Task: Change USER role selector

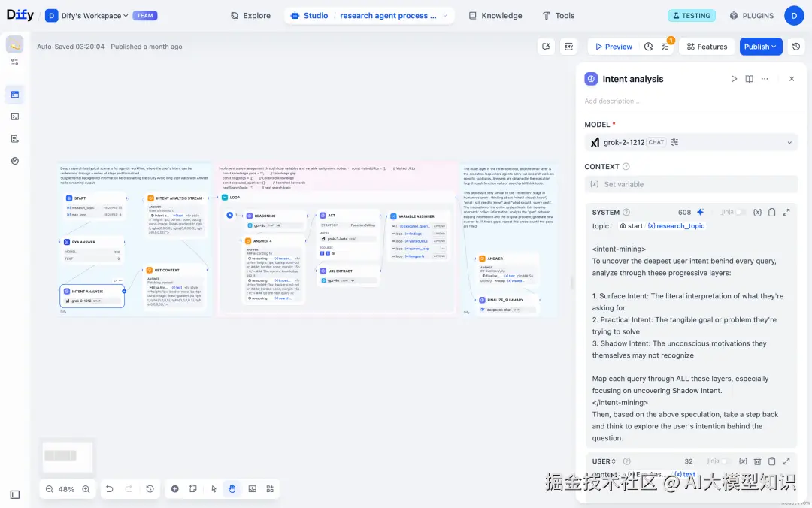Action: [604, 461]
